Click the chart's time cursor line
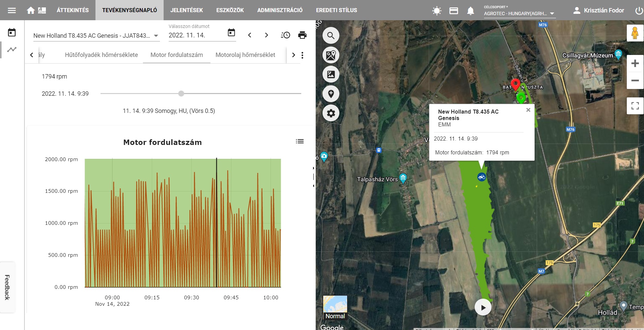The height and width of the screenshot is (330, 644). 217,222
